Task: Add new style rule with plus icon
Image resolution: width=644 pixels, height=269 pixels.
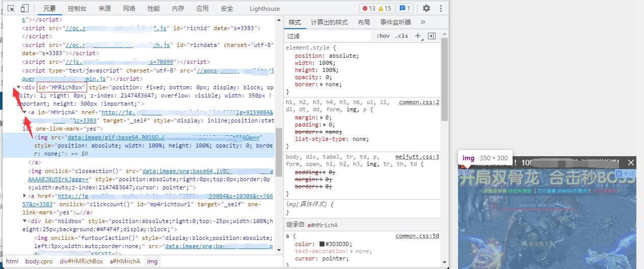Action: click(418, 36)
